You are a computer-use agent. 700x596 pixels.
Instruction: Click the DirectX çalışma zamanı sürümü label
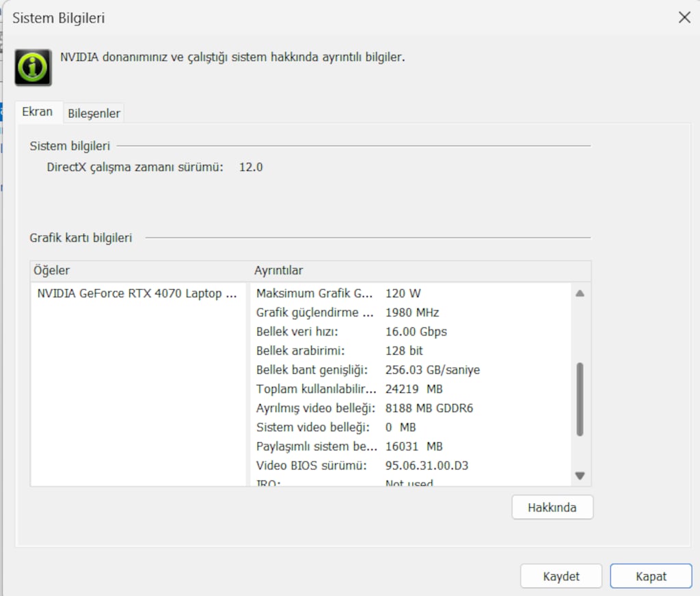[135, 167]
